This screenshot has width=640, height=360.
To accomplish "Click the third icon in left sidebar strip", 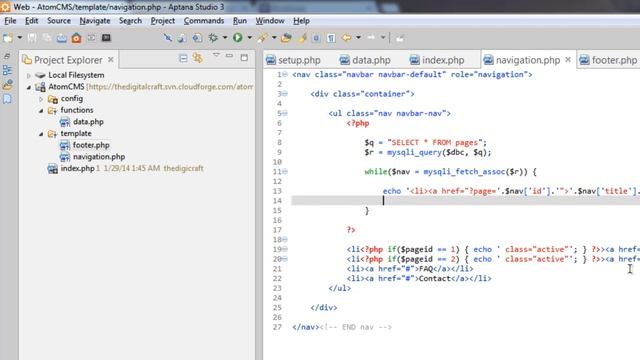I will 7,84.
